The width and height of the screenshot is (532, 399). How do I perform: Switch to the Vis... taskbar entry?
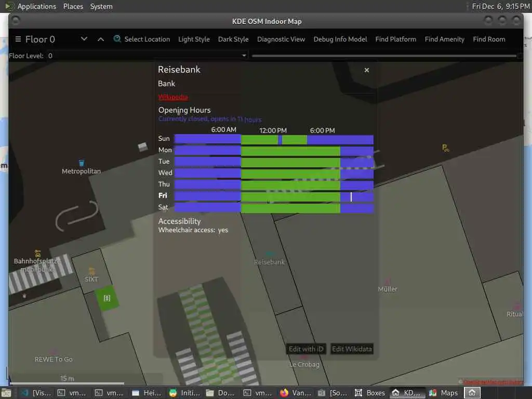tap(36, 393)
